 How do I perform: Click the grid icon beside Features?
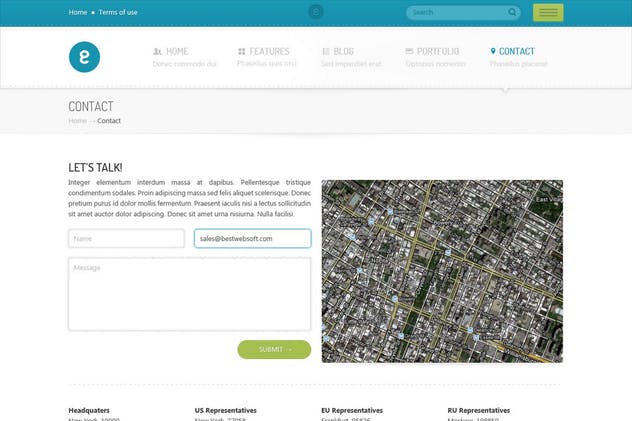(x=242, y=51)
